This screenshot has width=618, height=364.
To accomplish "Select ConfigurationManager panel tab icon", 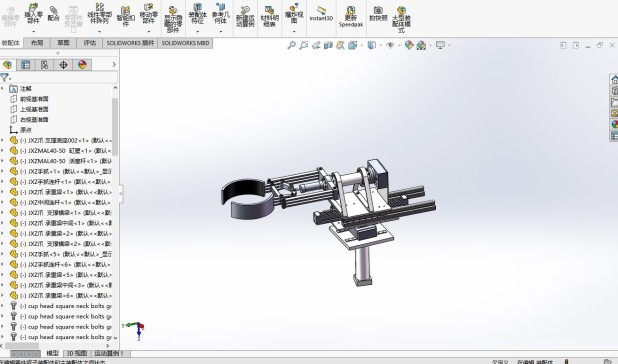I will tap(45, 65).
